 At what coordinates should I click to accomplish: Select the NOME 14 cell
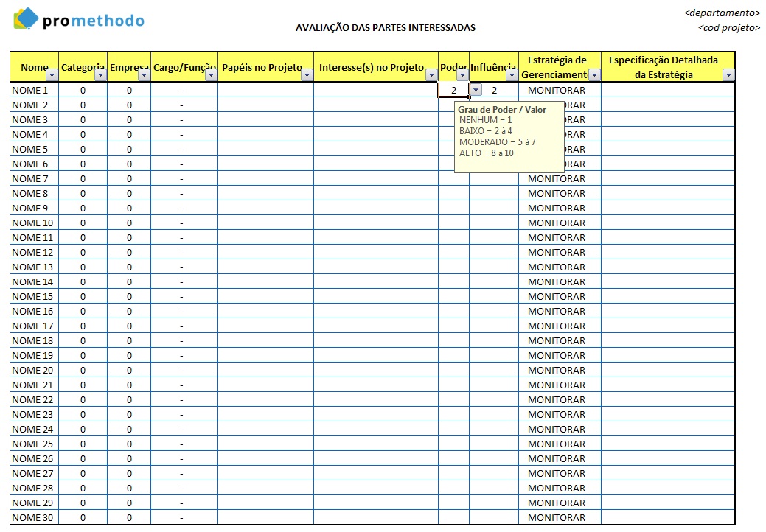click(34, 281)
